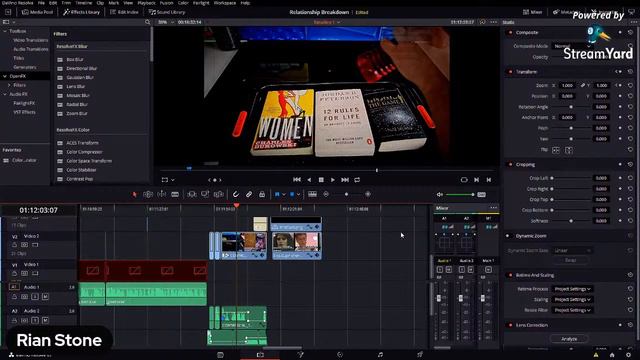Reset the Cropping section
The image size is (640, 360).
pos(630,164)
